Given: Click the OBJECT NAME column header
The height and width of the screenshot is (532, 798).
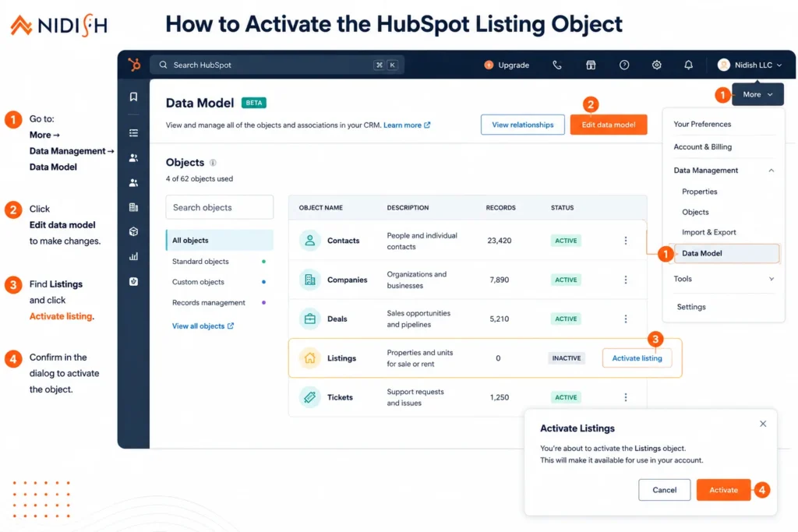Looking at the screenshot, I should coord(320,207).
